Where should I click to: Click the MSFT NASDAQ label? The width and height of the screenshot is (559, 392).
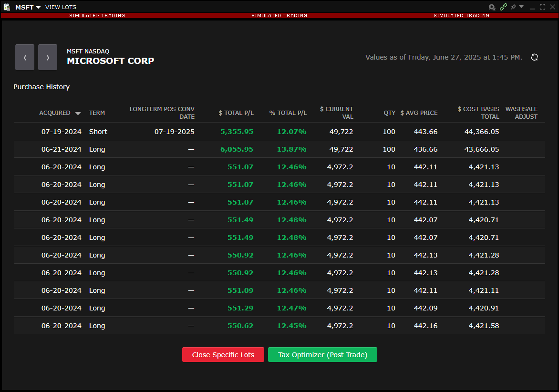[x=88, y=52]
